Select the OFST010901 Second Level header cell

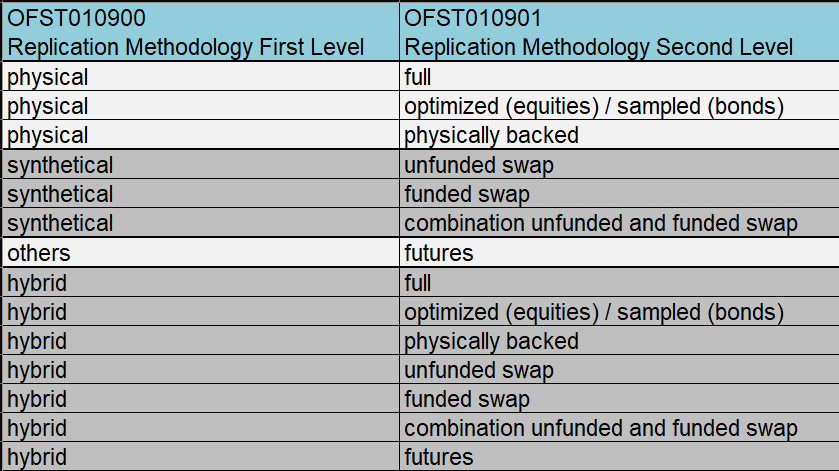click(x=618, y=31)
